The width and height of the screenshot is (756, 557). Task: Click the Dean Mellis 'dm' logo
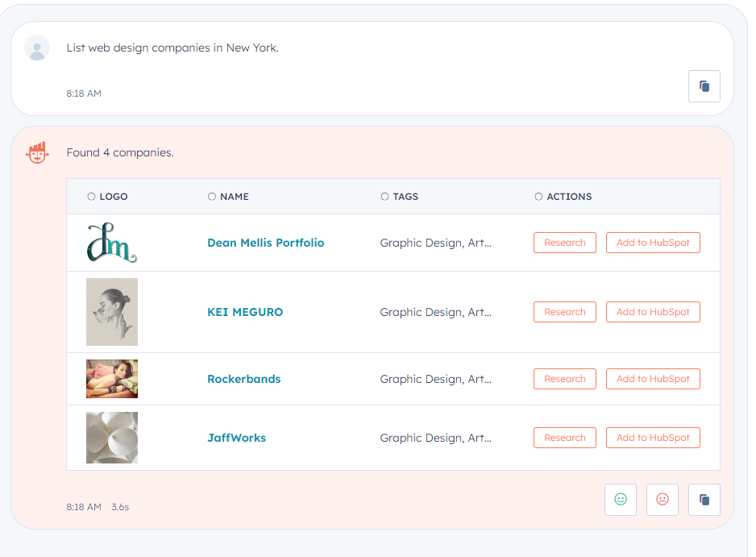pos(112,243)
